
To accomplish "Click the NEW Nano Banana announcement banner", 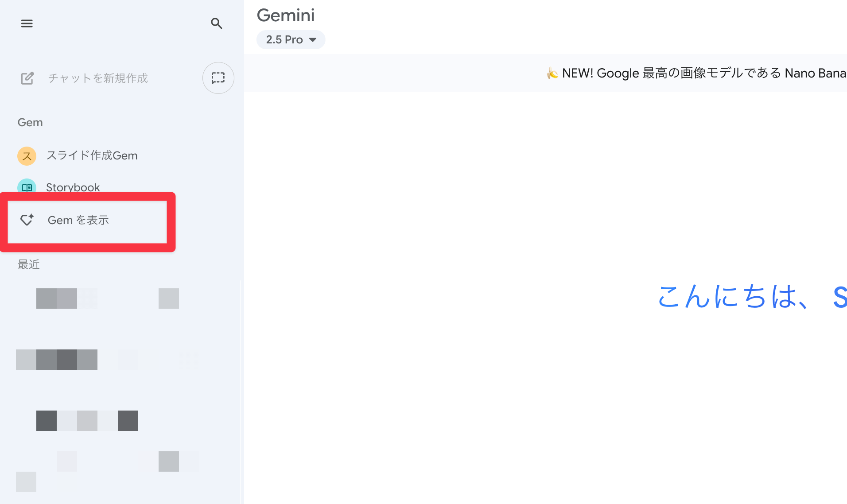I will pyautogui.click(x=695, y=73).
